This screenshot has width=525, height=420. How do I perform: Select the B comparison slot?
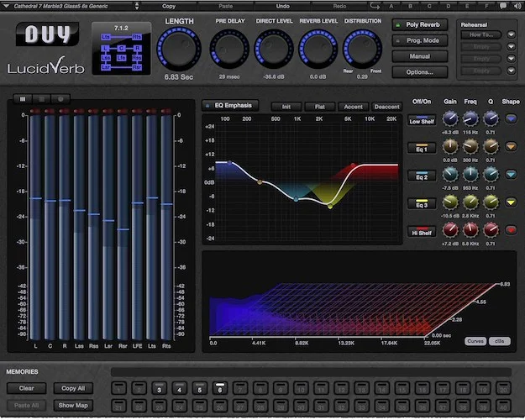pyautogui.click(x=410, y=6)
